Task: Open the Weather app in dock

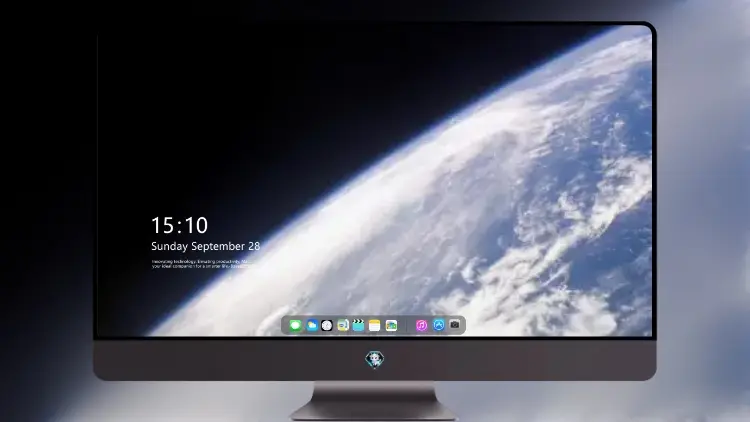Action: click(x=311, y=326)
